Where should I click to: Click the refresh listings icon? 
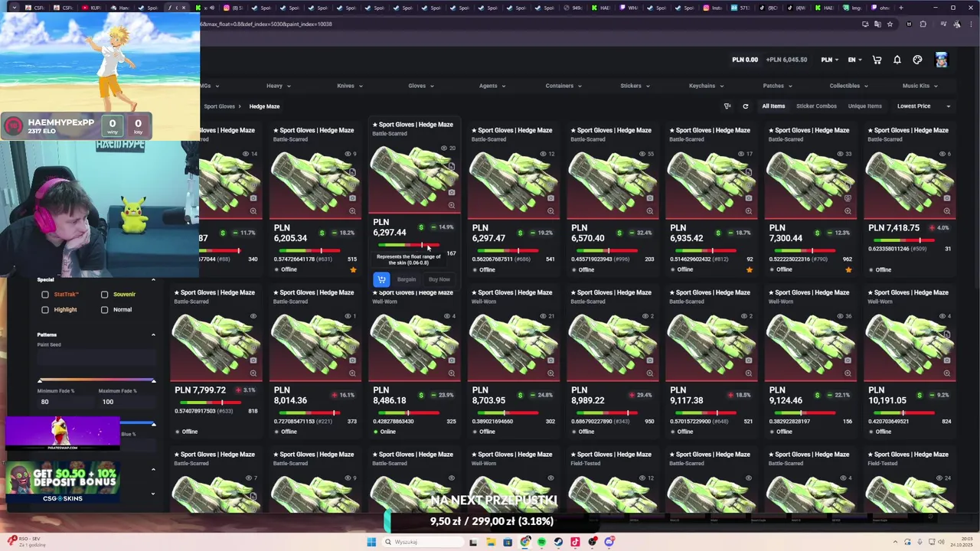[x=745, y=106]
